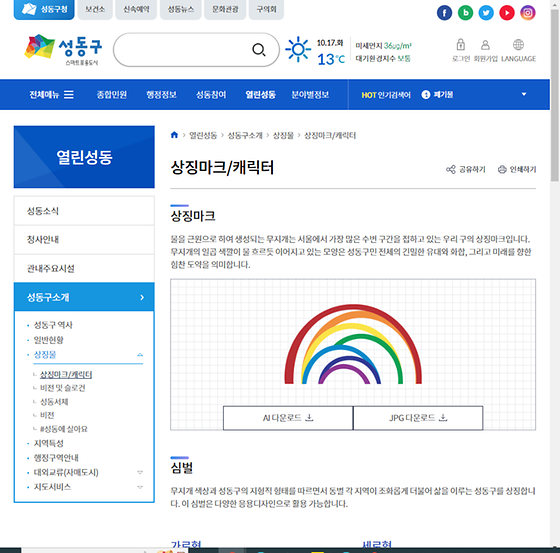Click the 13°C temperature reading
Image resolution: width=560 pixels, height=553 pixels.
tap(331, 59)
